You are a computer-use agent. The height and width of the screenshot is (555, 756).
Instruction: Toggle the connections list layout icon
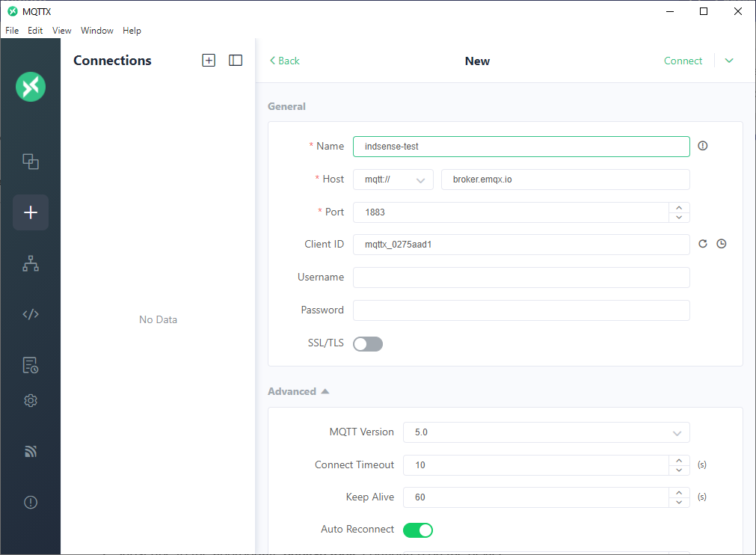click(236, 61)
